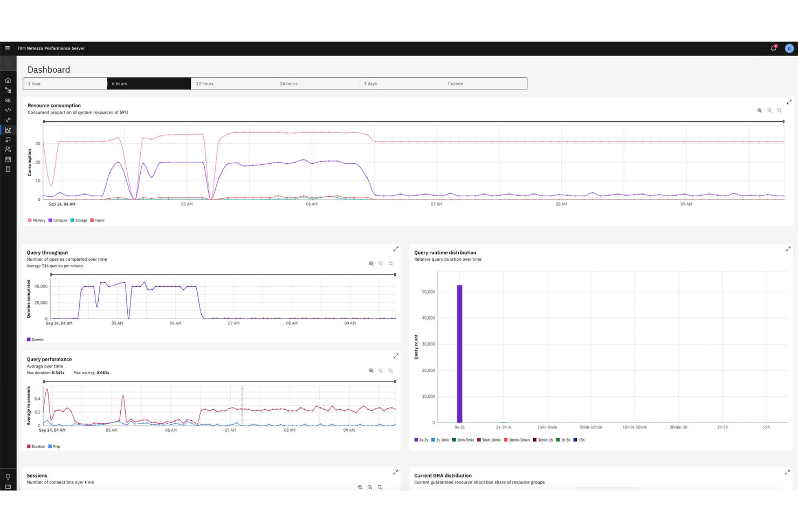Open the lightbulb help icon in sidebar

tap(8, 476)
